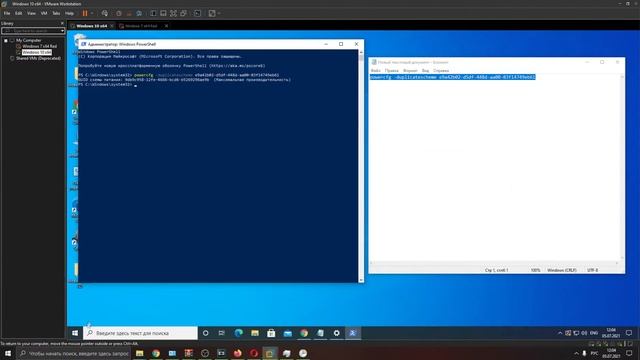
Task: Open Settings gear in guest taskbar
Action: (x=336, y=333)
